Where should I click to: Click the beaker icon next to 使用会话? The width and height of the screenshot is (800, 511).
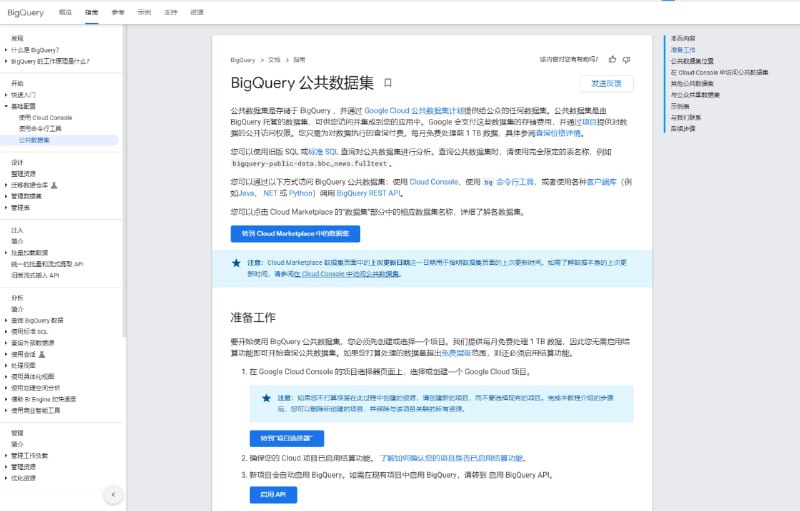point(42,354)
